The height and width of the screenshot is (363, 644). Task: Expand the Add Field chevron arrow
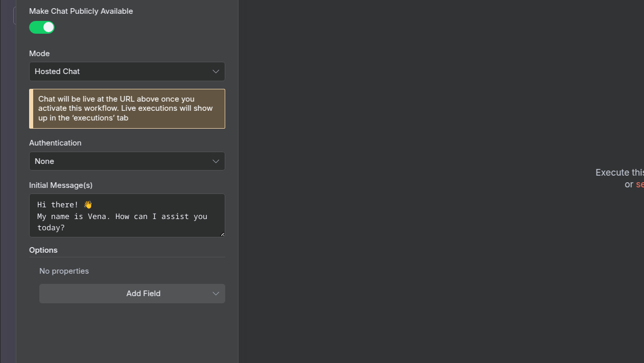coord(216,294)
